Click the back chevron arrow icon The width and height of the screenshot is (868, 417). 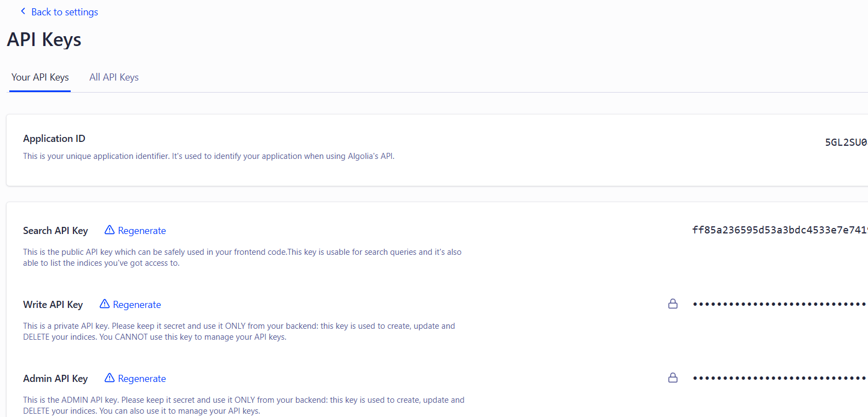(23, 12)
